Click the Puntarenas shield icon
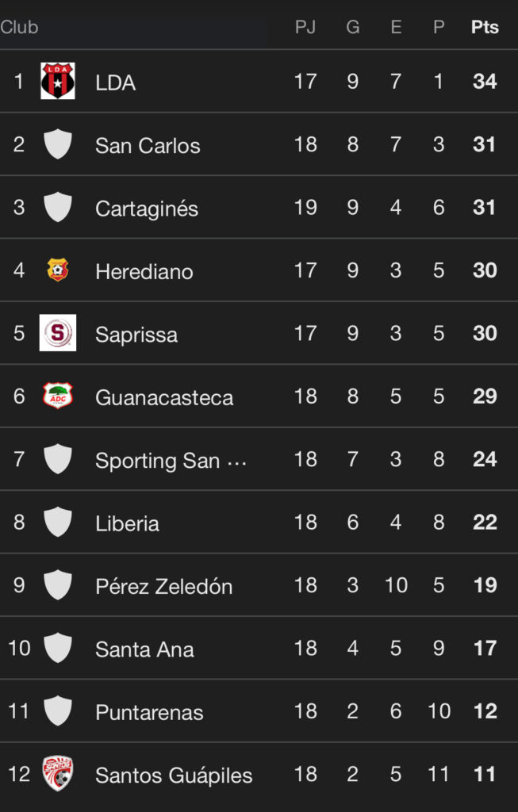 pos(58,711)
